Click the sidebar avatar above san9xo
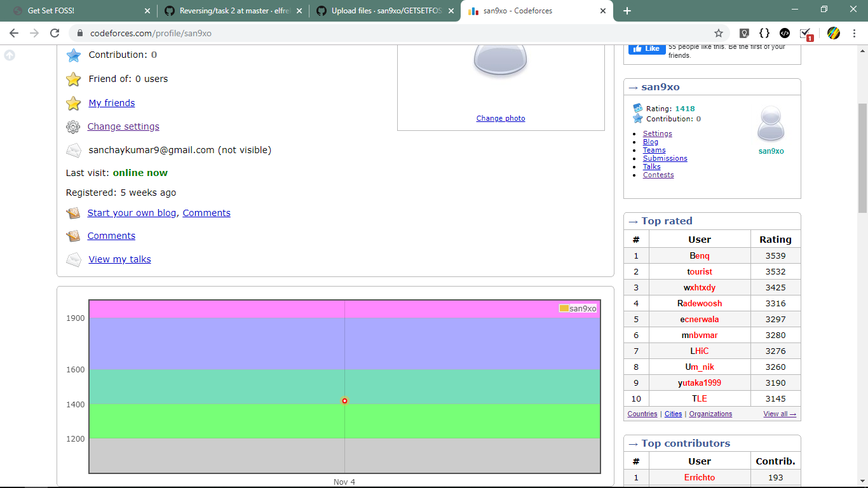This screenshot has height=488, width=868. click(x=771, y=124)
